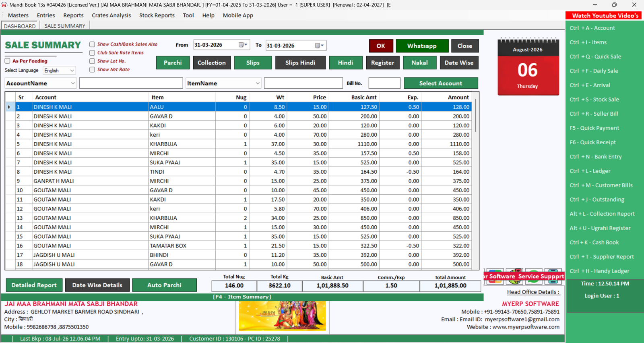Expand the Select Language dropdown
This screenshot has height=343, width=644.
(x=59, y=71)
